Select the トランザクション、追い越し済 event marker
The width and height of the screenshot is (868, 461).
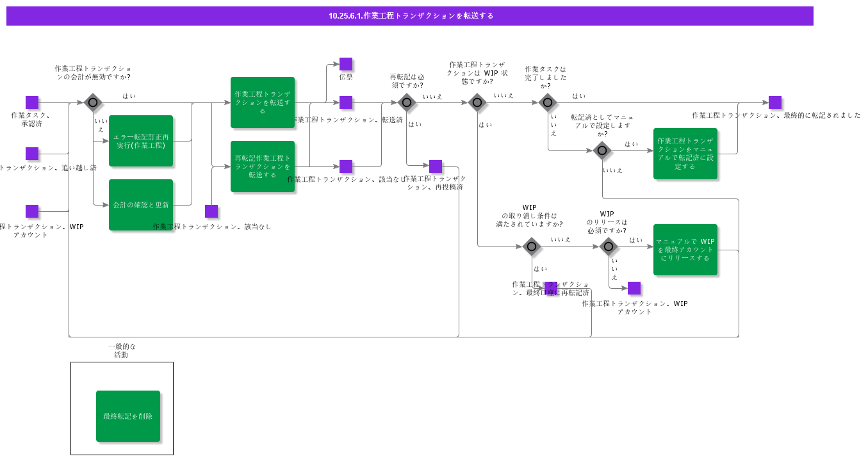[x=32, y=154]
